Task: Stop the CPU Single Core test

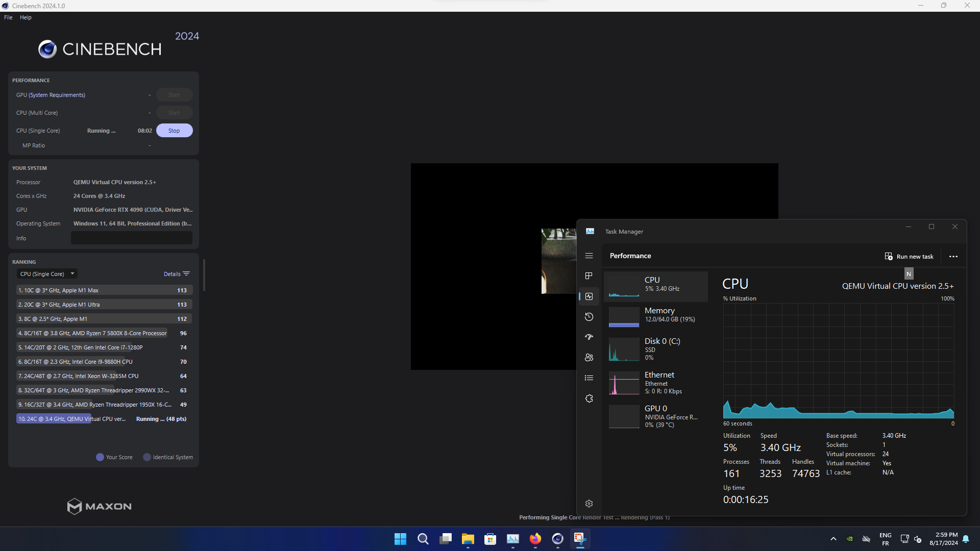Action: pos(174,131)
